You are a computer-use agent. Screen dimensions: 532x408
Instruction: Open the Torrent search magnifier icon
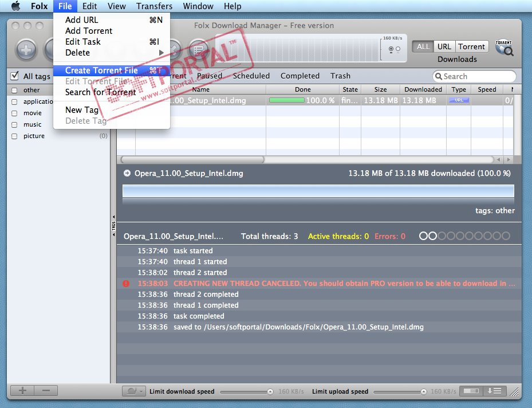[x=504, y=48]
